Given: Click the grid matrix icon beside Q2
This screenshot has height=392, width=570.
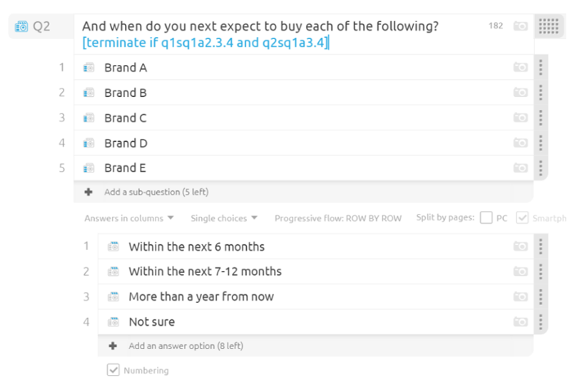Looking at the screenshot, I should [548, 26].
